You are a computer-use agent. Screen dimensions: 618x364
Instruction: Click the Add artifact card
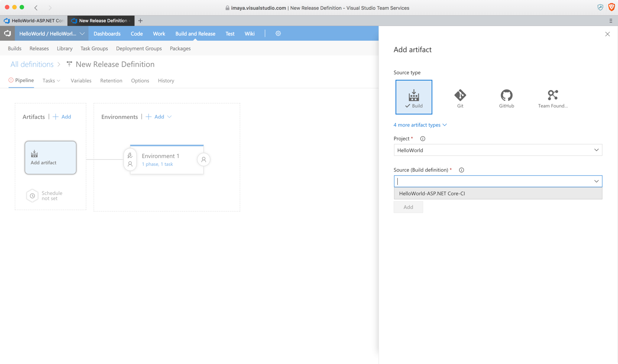coord(51,158)
